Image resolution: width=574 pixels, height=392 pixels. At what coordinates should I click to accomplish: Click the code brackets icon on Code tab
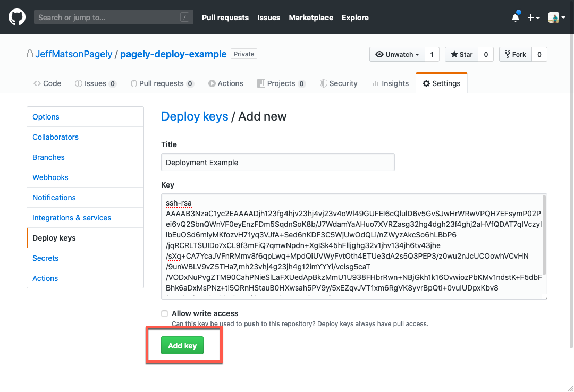click(x=37, y=83)
